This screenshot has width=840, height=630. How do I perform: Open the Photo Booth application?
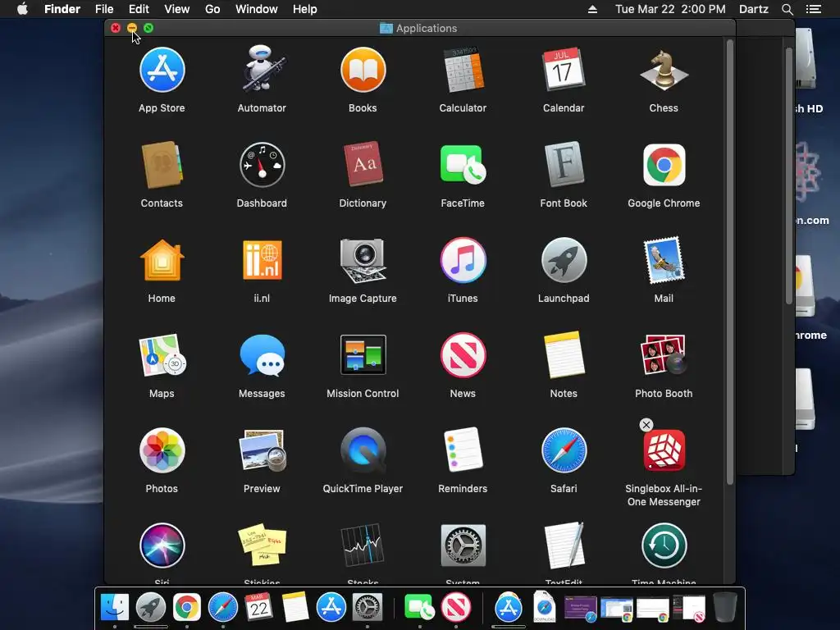[x=664, y=354]
